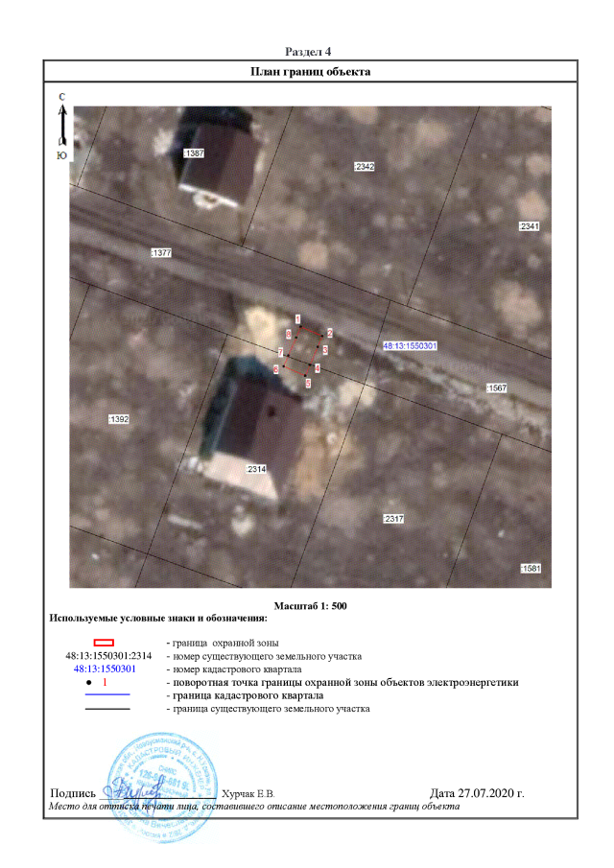This screenshot has height=868, width=614.
Task: Click parcel label :1387 on the map
Action: 194,153
